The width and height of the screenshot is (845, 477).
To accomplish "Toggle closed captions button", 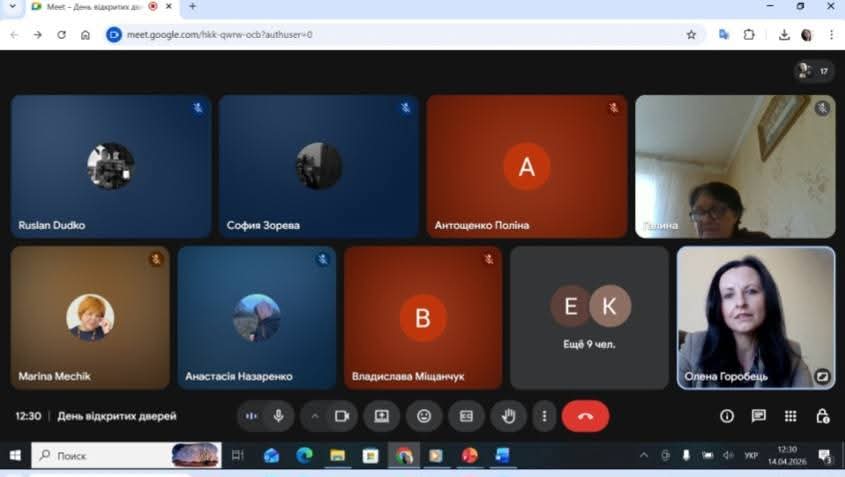I will [466, 416].
